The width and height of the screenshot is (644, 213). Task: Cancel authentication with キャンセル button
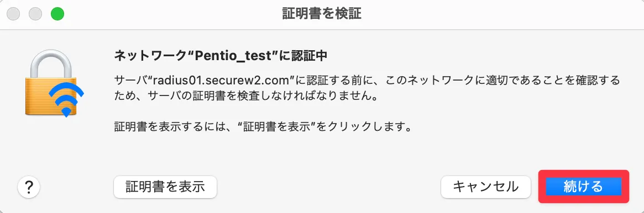[486, 187]
